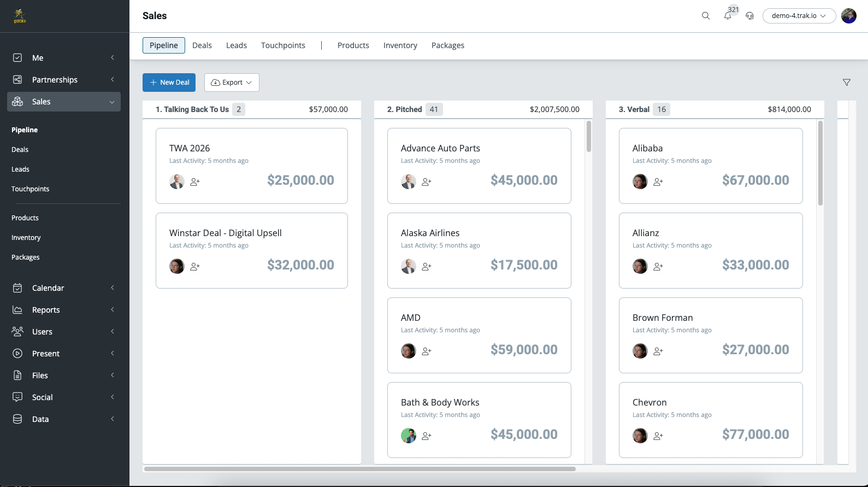Click the Calendar sidebar icon

[x=17, y=288]
